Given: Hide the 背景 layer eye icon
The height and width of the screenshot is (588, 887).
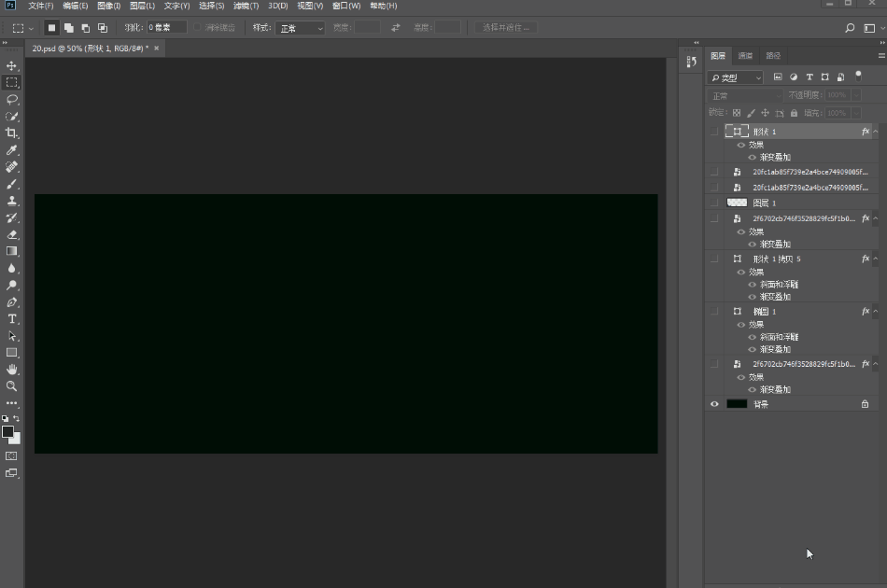Looking at the screenshot, I should (x=714, y=404).
